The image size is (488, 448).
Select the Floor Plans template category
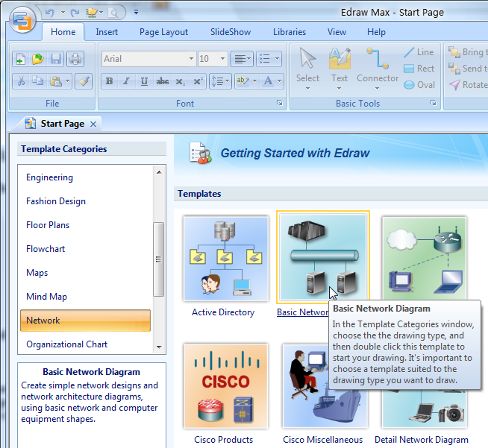[85, 225]
